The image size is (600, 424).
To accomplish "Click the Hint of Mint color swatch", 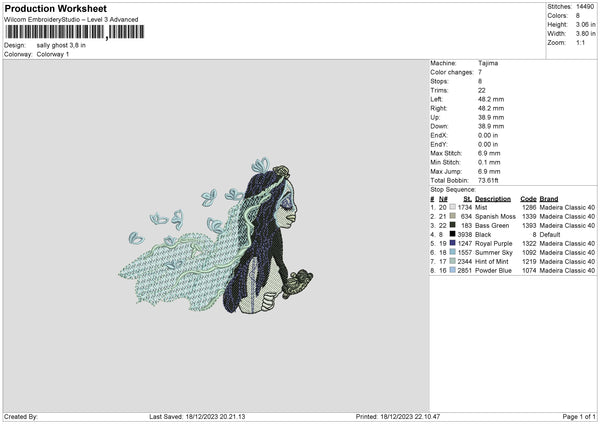I will coord(453,261).
